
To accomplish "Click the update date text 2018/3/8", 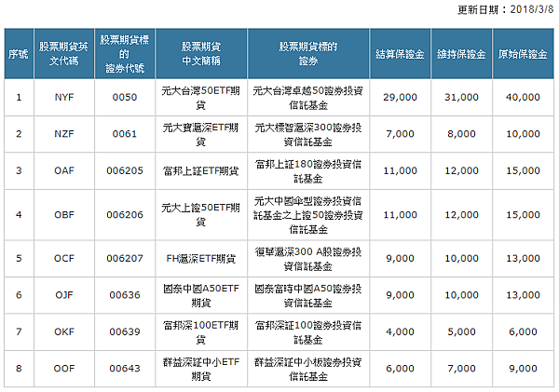I will click(x=532, y=9).
